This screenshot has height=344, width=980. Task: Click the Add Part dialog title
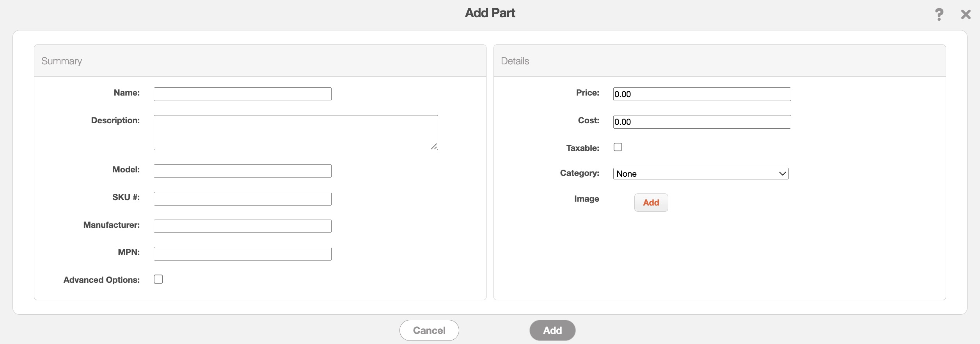[490, 13]
